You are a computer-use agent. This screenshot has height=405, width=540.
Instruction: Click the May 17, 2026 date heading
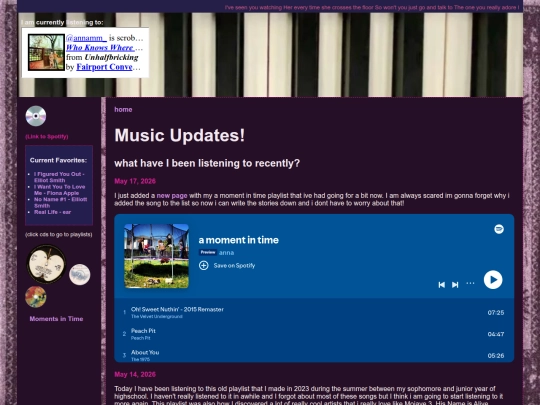(135, 181)
